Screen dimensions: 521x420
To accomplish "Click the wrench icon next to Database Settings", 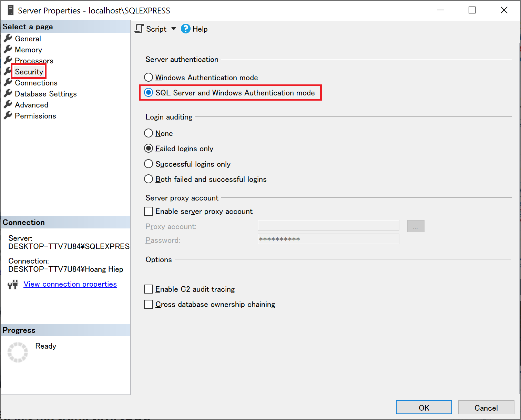I will point(8,93).
